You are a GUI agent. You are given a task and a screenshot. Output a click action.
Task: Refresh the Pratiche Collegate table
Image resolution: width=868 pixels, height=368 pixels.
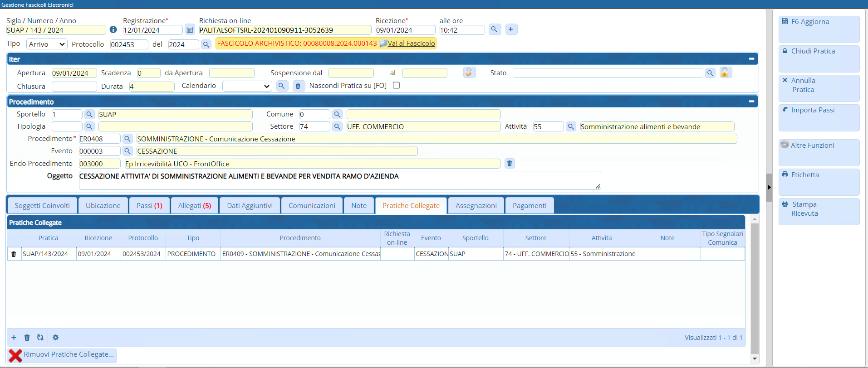coord(40,338)
